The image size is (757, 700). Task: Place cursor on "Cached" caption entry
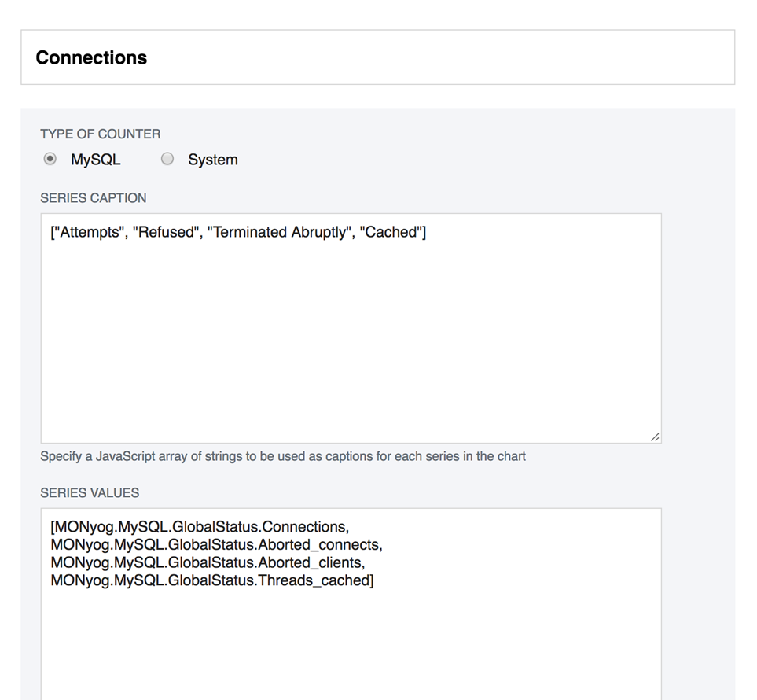click(390, 232)
